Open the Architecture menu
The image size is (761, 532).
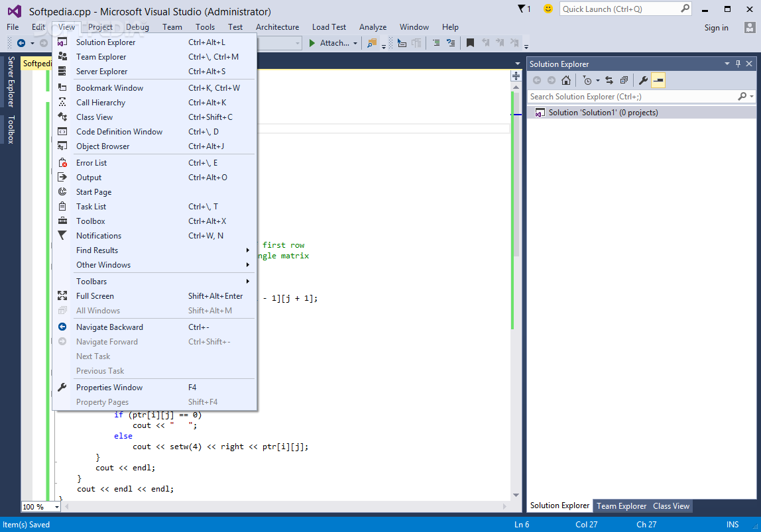(277, 27)
